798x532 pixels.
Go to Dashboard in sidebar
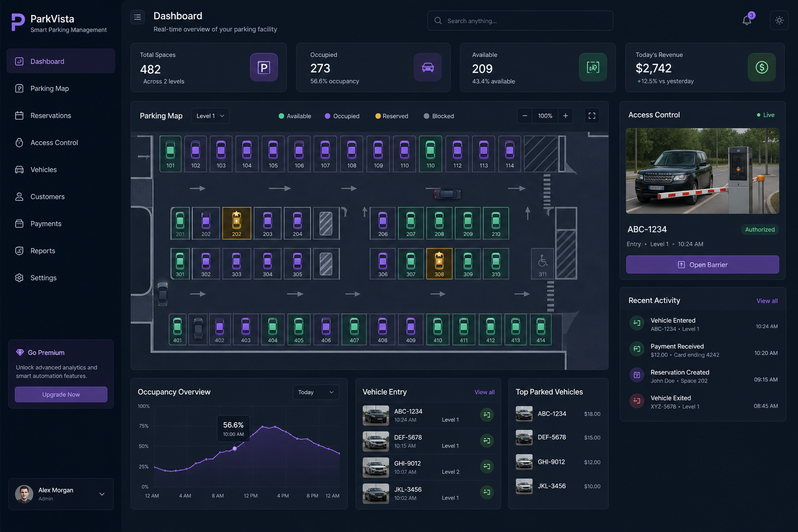(61, 61)
